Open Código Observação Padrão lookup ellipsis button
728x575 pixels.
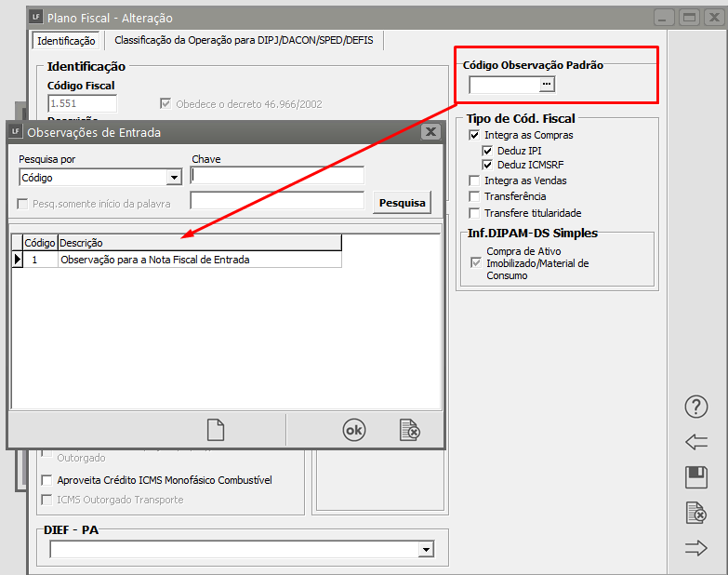pos(547,85)
